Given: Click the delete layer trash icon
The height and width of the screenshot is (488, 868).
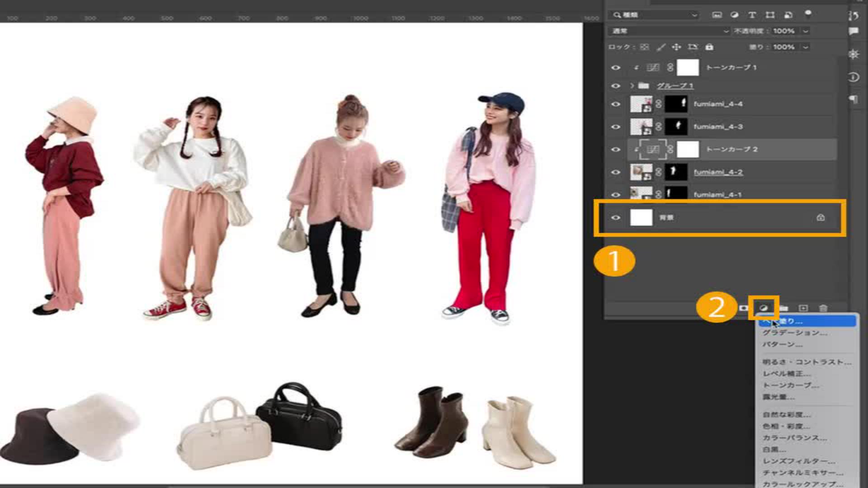Looking at the screenshot, I should click(823, 308).
